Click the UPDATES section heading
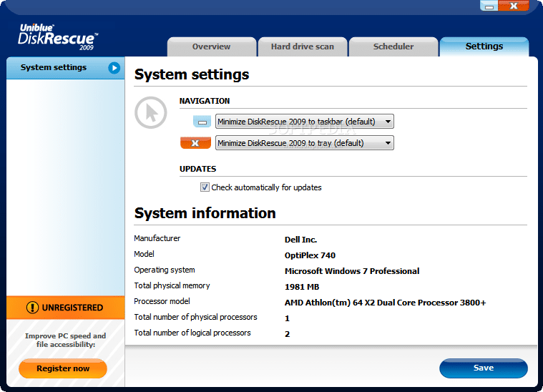 (197, 169)
